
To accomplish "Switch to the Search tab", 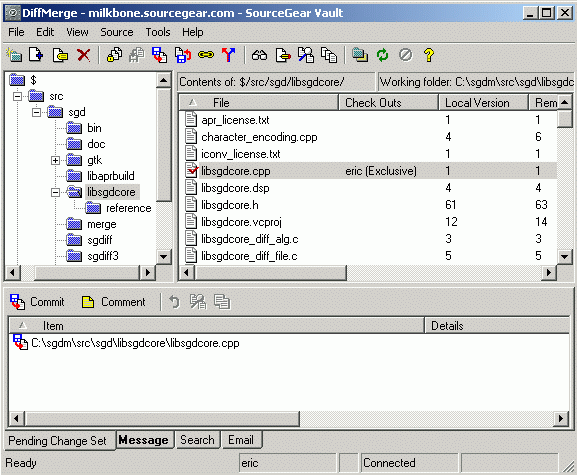I will pos(197,440).
